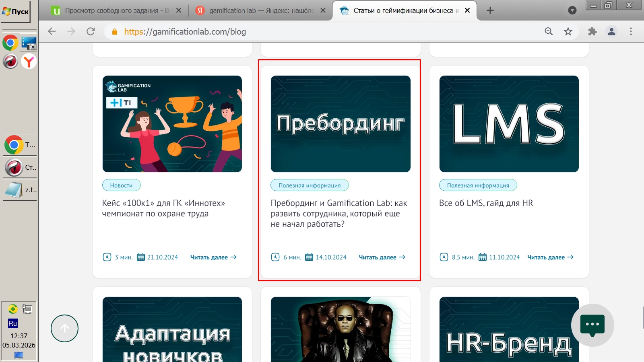Click Читать далее for the LMS article

click(x=550, y=257)
